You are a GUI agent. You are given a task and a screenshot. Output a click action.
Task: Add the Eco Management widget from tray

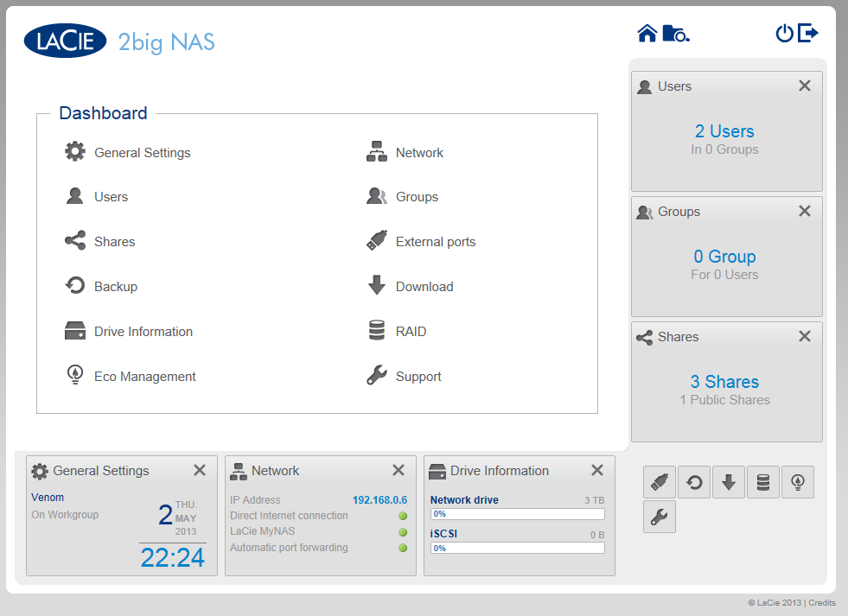798,482
